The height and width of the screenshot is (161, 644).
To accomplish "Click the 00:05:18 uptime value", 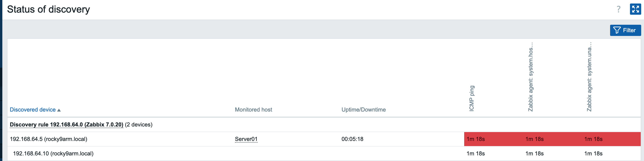I will point(352,139).
